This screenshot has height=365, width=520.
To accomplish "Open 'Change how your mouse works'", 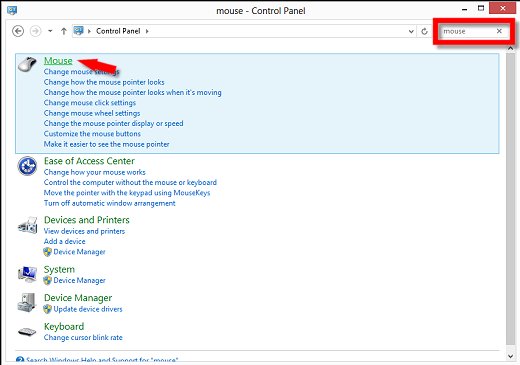I will point(94,172).
